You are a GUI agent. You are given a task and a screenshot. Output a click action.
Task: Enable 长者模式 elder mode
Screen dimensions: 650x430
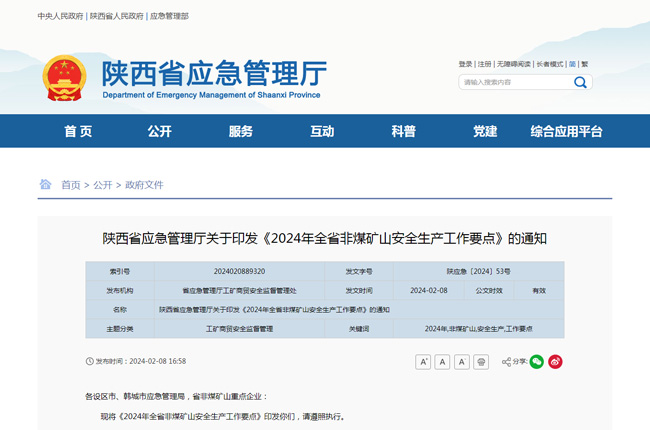pos(549,64)
